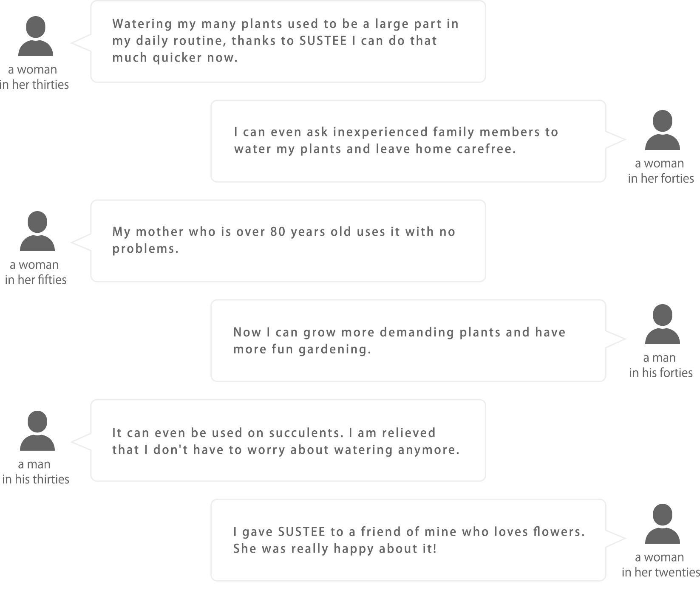
Task: Click the text 'much quicker now.'
Action: pos(175,58)
